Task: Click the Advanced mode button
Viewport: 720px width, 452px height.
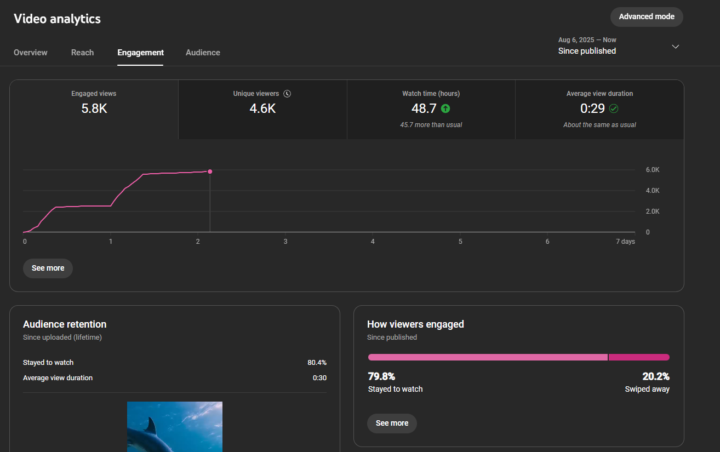Action: tap(646, 17)
